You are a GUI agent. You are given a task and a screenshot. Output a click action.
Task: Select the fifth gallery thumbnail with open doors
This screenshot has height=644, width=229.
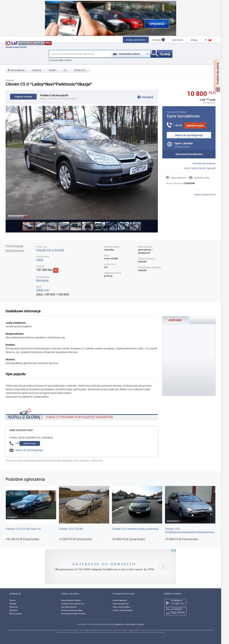[76, 226]
